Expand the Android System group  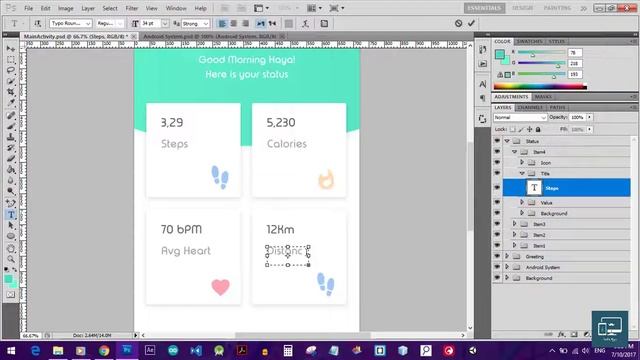[x=507, y=267]
